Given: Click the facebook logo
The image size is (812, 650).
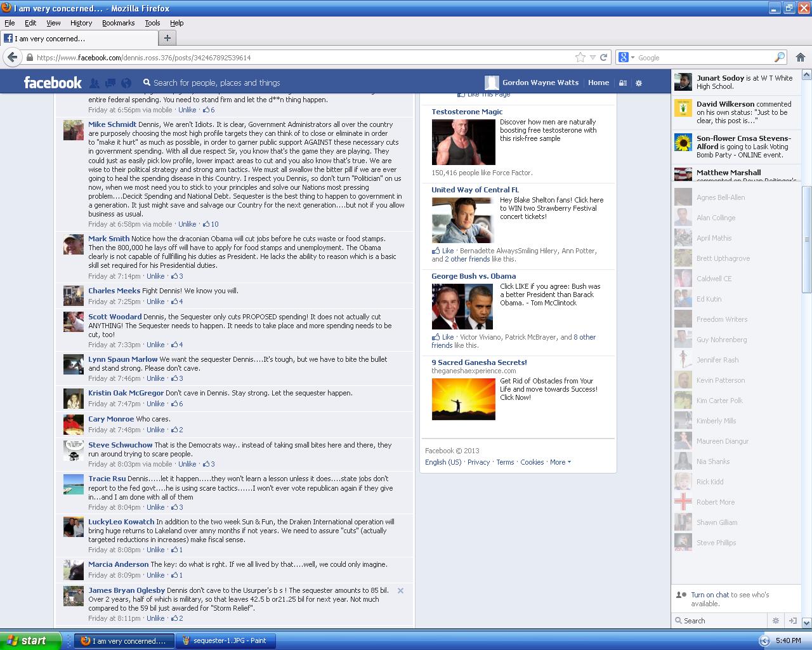Looking at the screenshot, I should 53,83.
